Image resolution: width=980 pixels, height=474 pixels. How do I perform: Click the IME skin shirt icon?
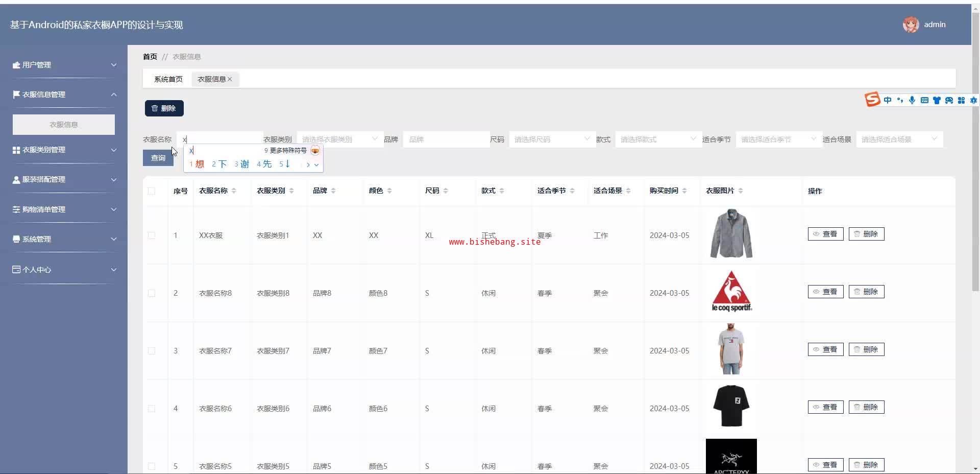coord(937,100)
